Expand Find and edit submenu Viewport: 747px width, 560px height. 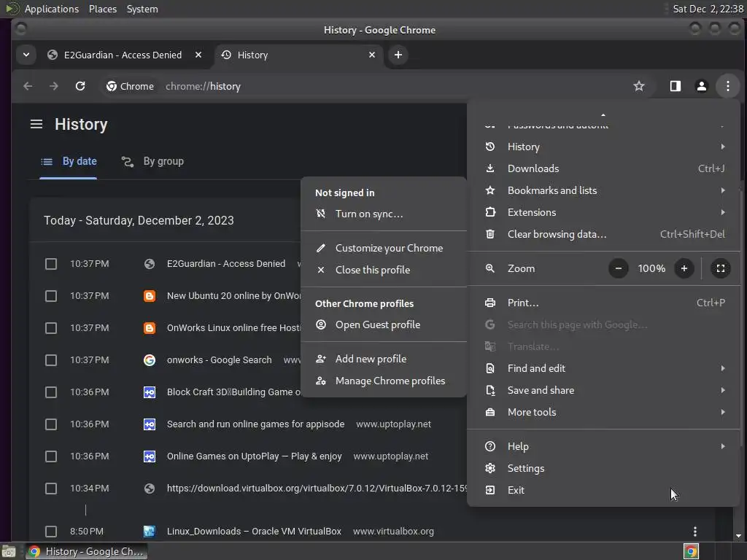click(x=603, y=368)
